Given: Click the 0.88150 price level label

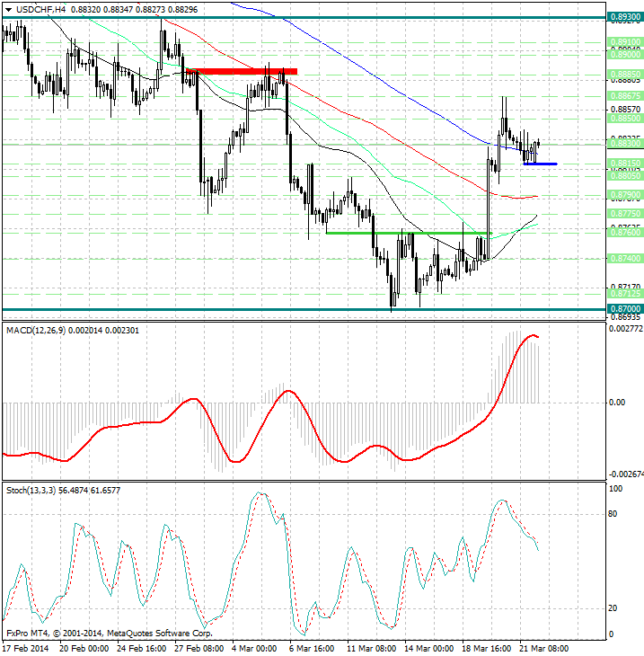Looking at the screenshot, I should [625, 164].
